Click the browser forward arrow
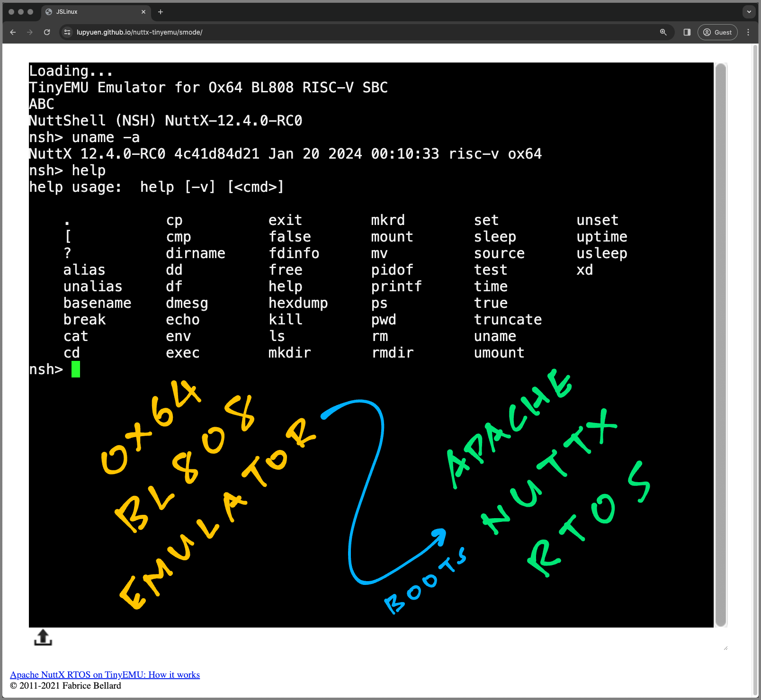Screen dimensions: 761x700 pyautogui.click(x=30, y=32)
